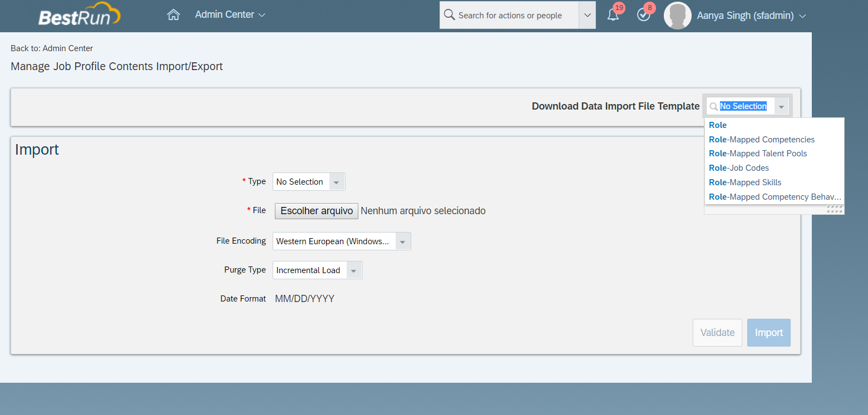The height and width of the screenshot is (415, 868).
Task: Click the search magnifier icon
Action: [450, 15]
